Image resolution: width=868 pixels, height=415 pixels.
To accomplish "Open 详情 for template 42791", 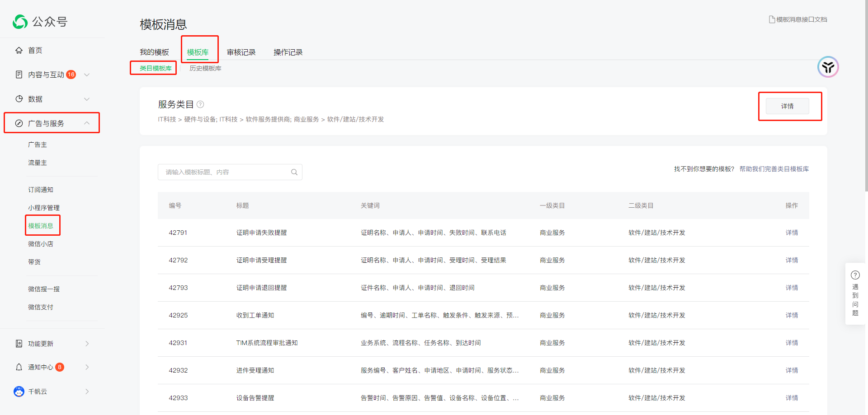I will coord(792,233).
